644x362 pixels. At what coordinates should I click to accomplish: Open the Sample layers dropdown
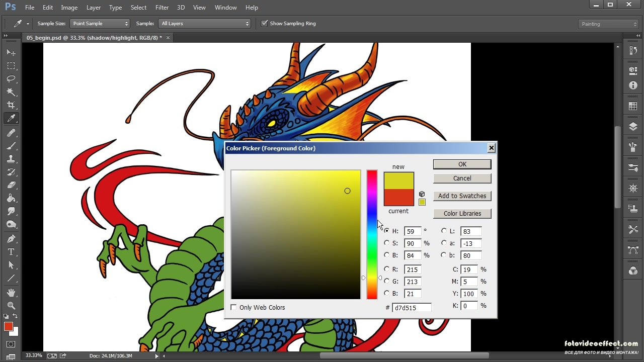[x=205, y=24]
